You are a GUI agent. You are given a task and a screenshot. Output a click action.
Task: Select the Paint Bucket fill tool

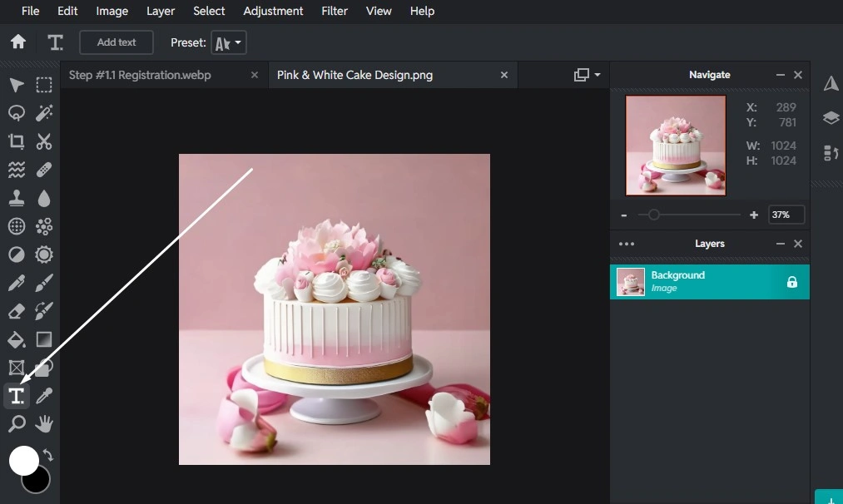(x=17, y=339)
